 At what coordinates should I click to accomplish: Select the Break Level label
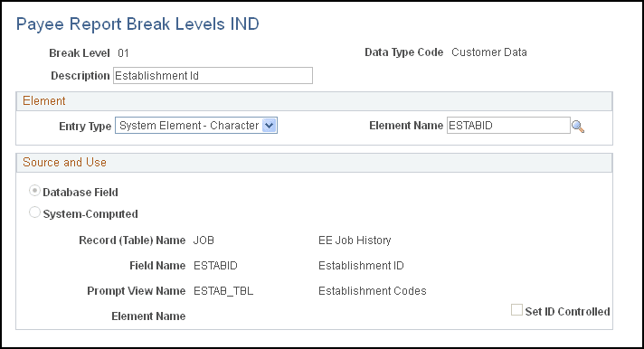point(80,53)
